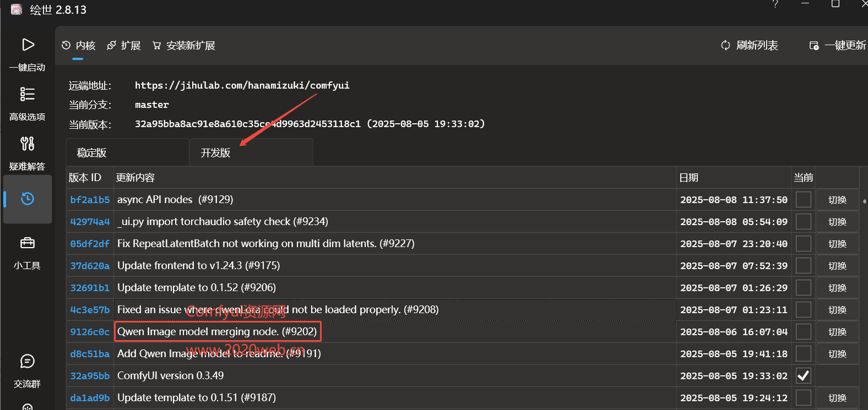868x410 pixels.
Task: Click date 2025-08-07 23:20:40
Action: (734, 244)
